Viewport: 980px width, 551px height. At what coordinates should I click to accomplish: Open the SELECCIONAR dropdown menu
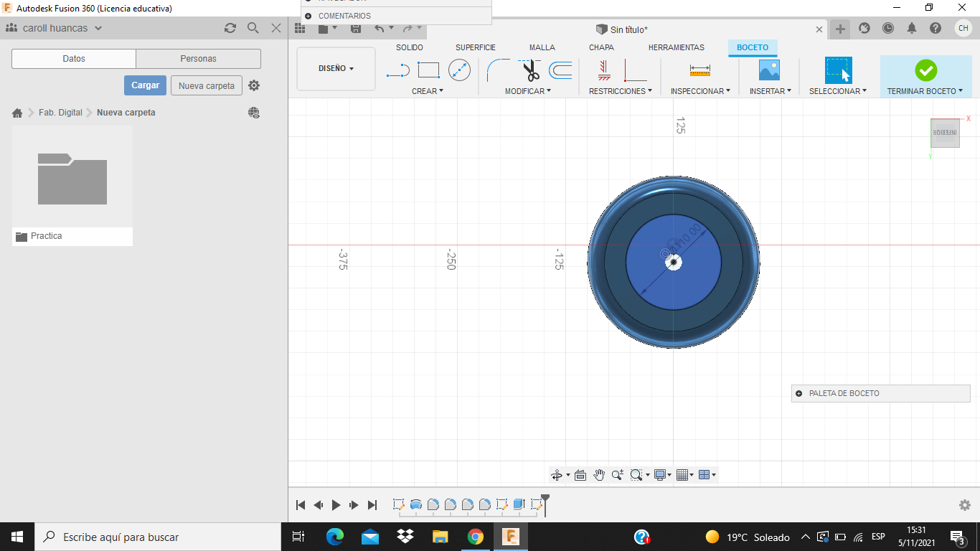pyautogui.click(x=838, y=91)
